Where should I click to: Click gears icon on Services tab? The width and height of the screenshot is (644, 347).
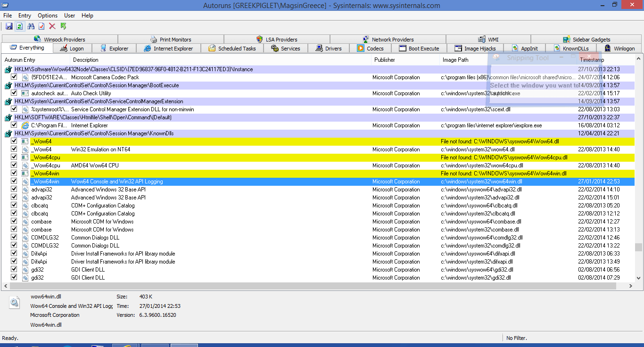coord(275,48)
